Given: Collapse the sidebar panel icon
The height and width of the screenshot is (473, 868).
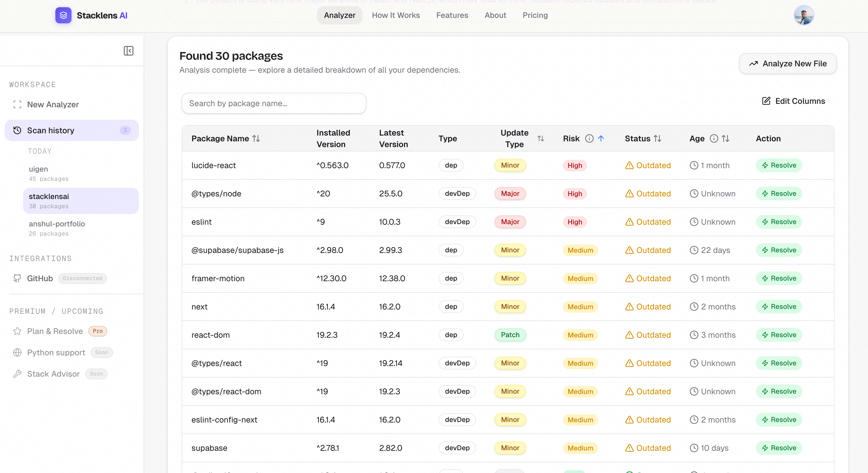Looking at the screenshot, I should [x=128, y=51].
